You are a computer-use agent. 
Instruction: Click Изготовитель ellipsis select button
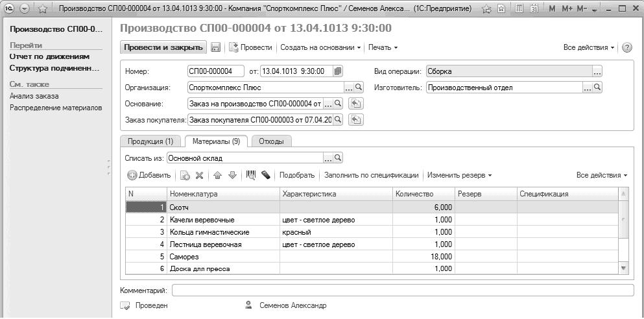coord(588,88)
